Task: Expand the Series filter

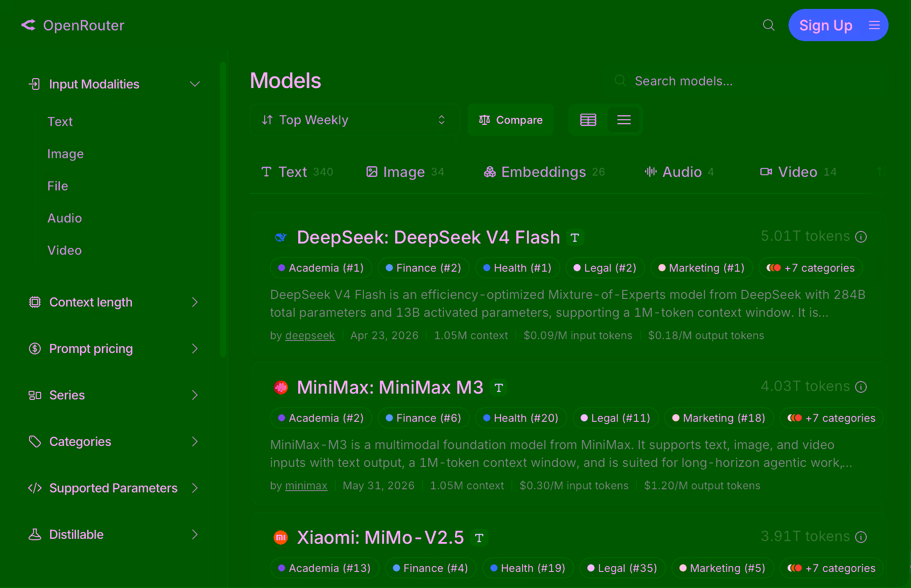Action: coord(194,395)
